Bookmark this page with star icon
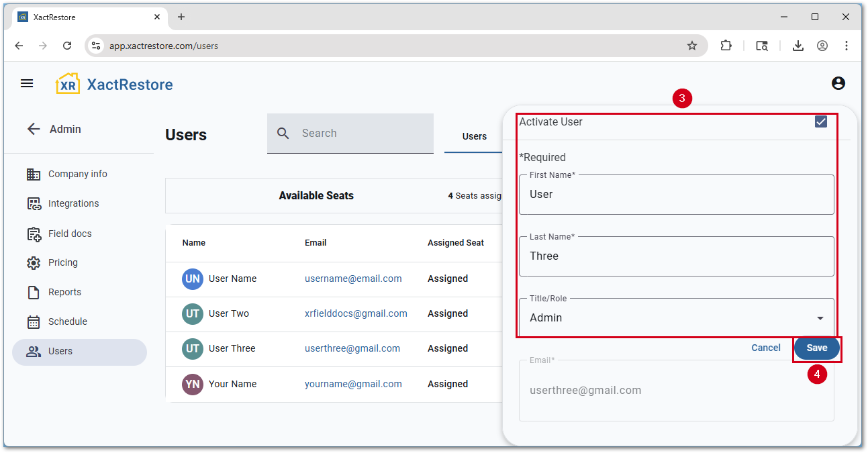Screen dimensions: 868x453 click(691, 46)
